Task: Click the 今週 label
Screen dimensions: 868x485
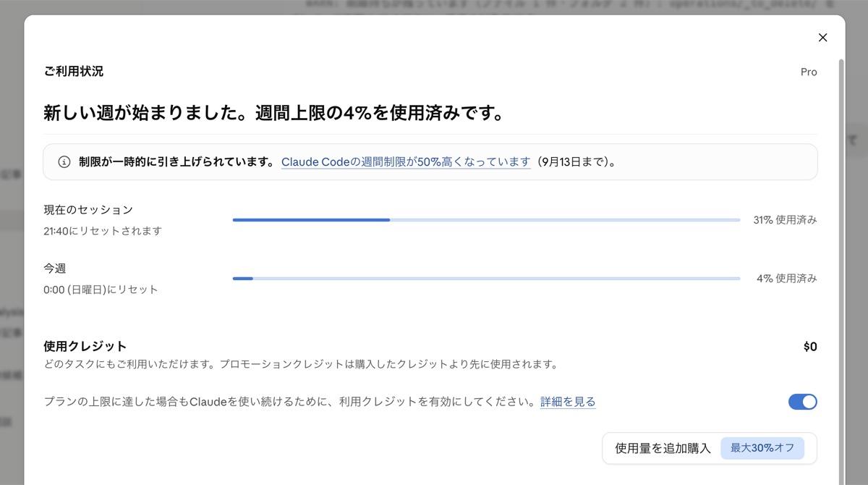Action: 55,269
